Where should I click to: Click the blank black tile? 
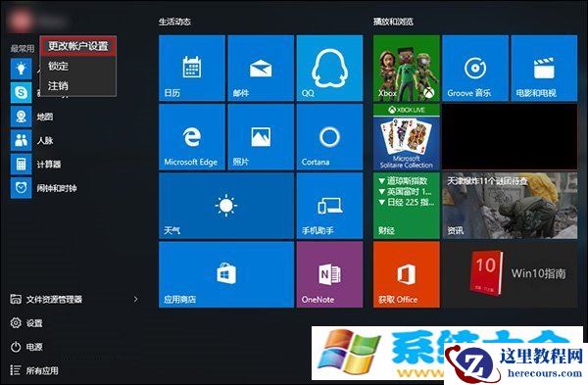510,137
